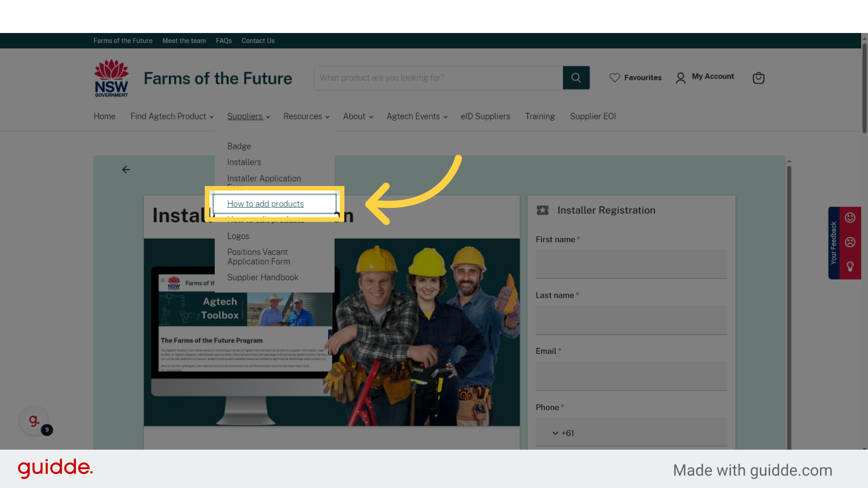Viewport: 868px width, 488px height.
Task: Expand the Resources dropdown
Action: click(x=306, y=116)
